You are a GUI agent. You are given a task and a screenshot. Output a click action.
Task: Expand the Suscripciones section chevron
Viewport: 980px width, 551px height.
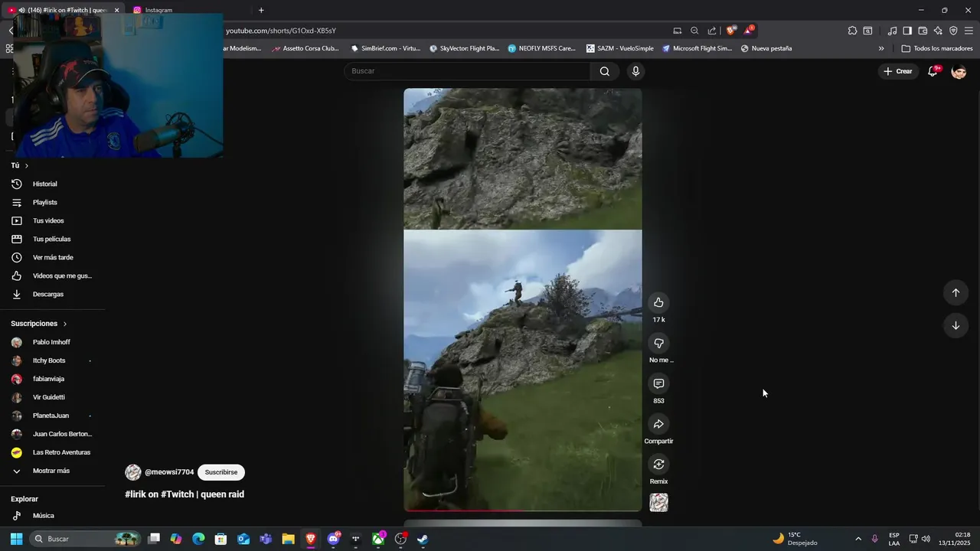(64, 324)
